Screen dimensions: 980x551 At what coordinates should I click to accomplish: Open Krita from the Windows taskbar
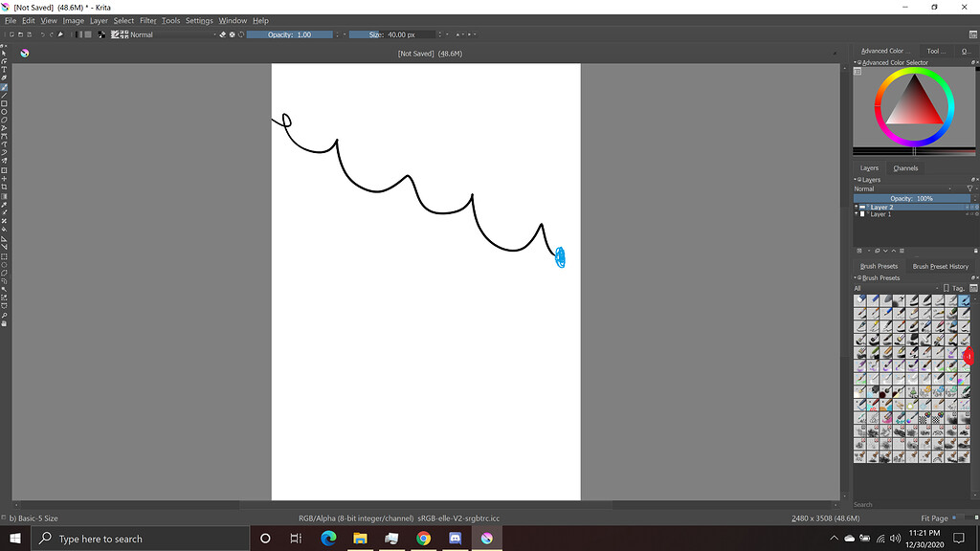(x=487, y=538)
